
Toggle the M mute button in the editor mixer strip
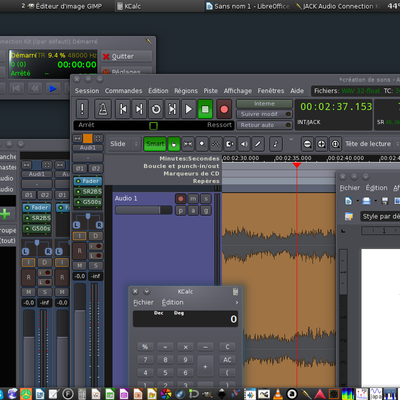pyautogui.click(x=80, y=266)
